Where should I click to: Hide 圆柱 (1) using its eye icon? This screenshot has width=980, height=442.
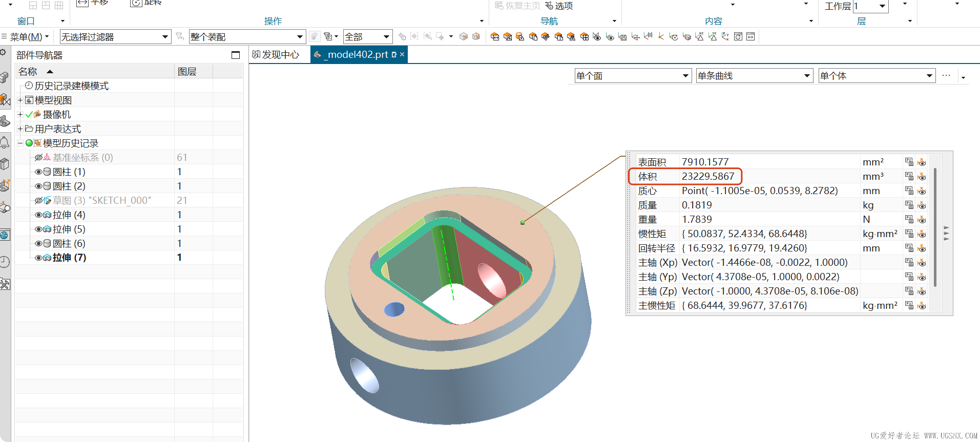coord(38,172)
